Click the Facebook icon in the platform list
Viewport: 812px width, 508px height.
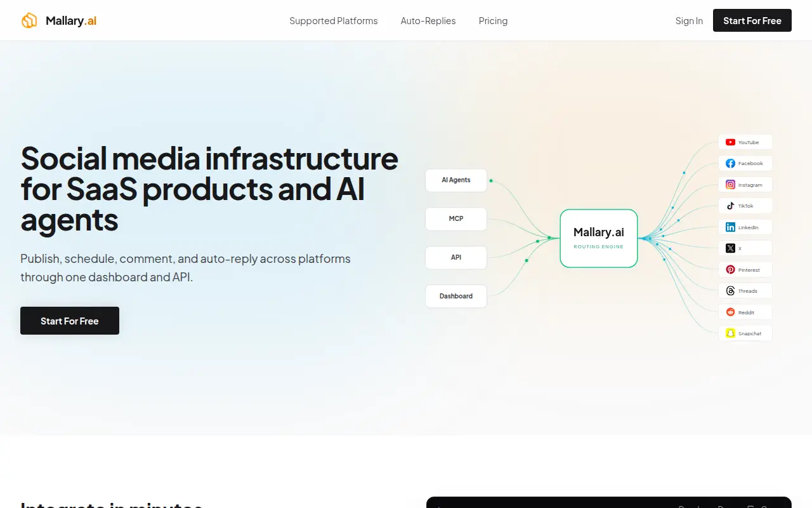[x=730, y=163]
